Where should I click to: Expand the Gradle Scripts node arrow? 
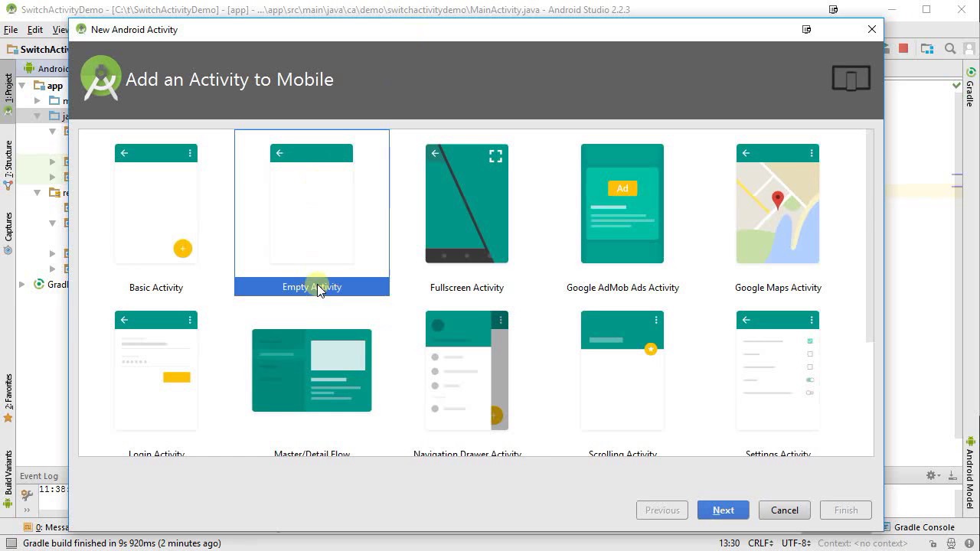coord(22,284)
